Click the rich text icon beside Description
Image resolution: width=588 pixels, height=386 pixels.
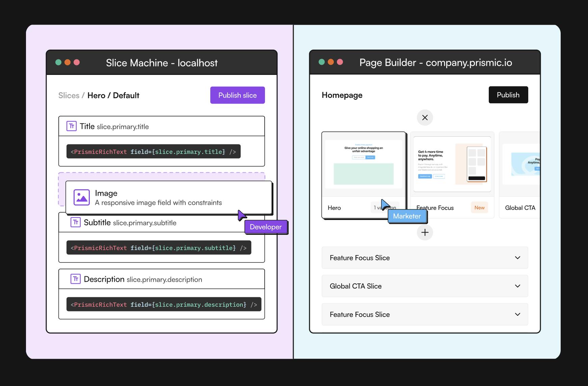(x=76, y=279)
